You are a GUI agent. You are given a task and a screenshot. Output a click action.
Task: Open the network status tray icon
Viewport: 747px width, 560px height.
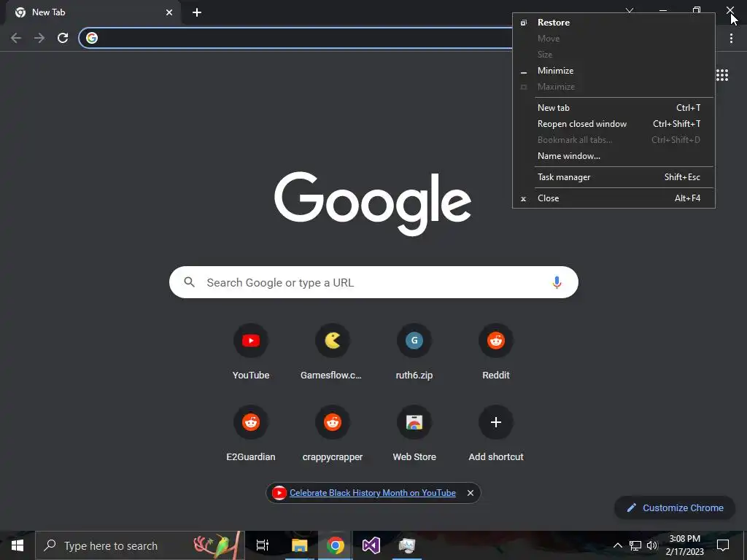[x=635, y=545]
